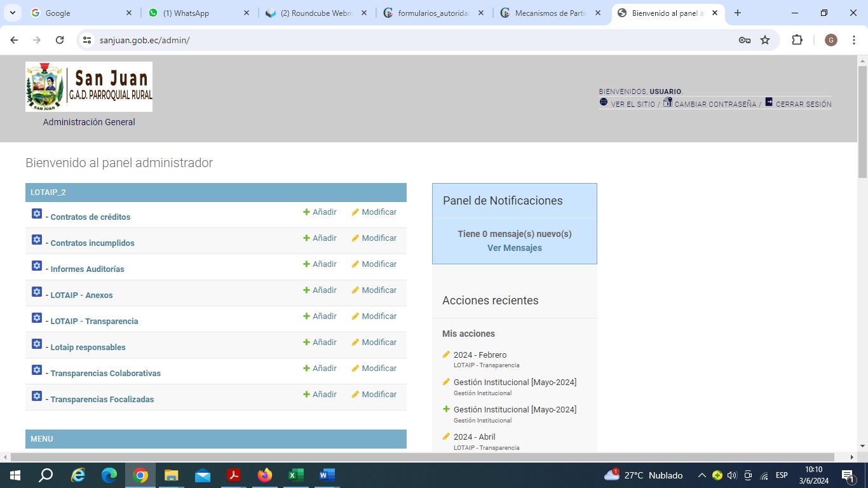
Task: Click the vertical scrollbar thumb
Action: click(862, 121)
